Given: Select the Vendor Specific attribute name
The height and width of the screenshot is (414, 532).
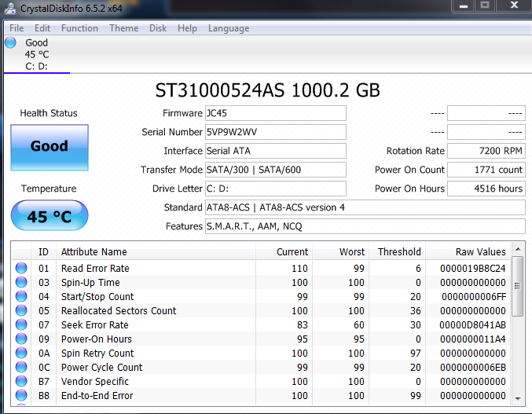Looking at the screenshot, I should pos(94,382).
